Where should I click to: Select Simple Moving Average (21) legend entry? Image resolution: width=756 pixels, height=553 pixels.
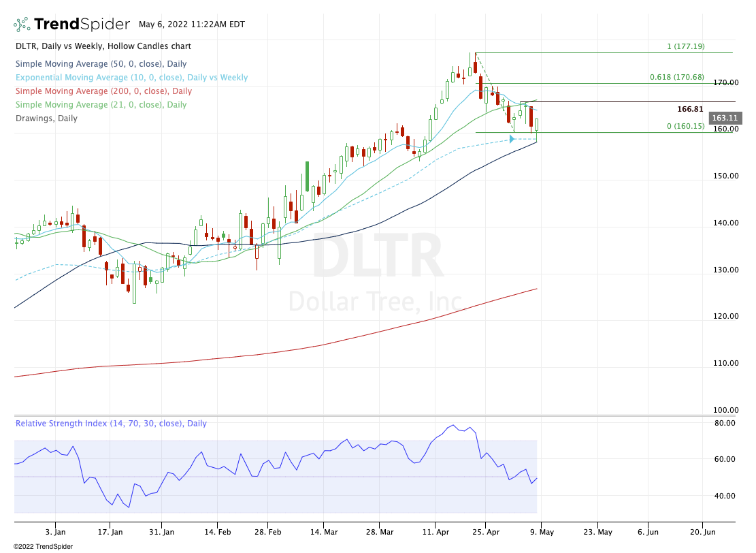pos(101,104)
